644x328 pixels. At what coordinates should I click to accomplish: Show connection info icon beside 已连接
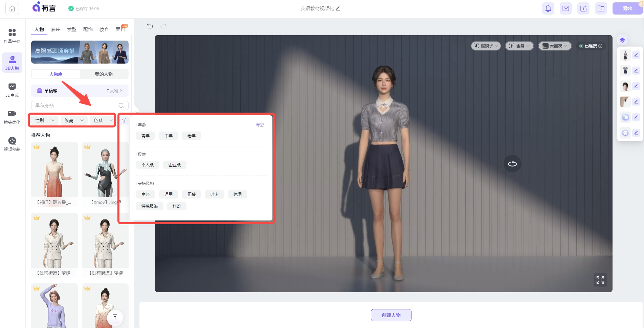tap(600, 46)
